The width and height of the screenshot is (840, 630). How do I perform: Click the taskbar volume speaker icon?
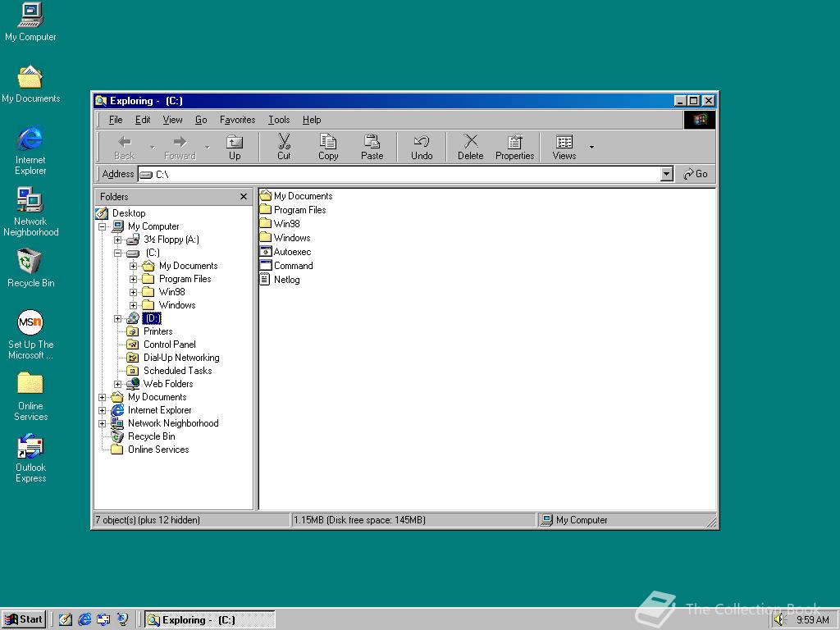click(779, 620)
